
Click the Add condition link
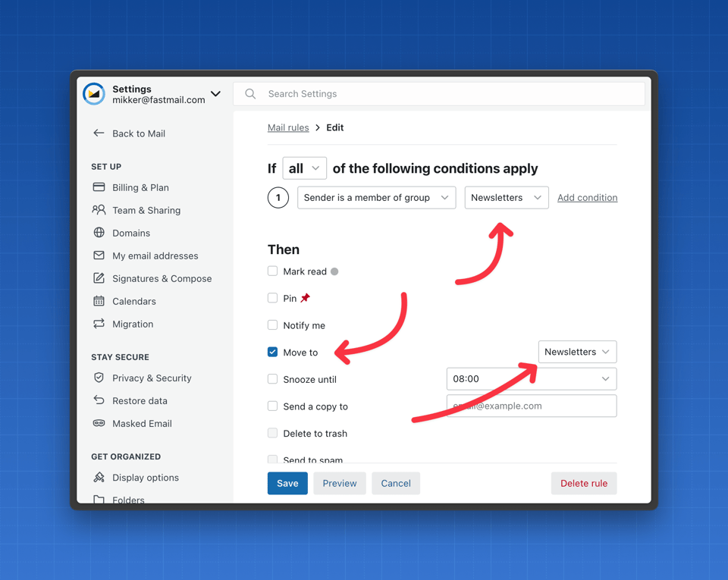click(587, 198)
